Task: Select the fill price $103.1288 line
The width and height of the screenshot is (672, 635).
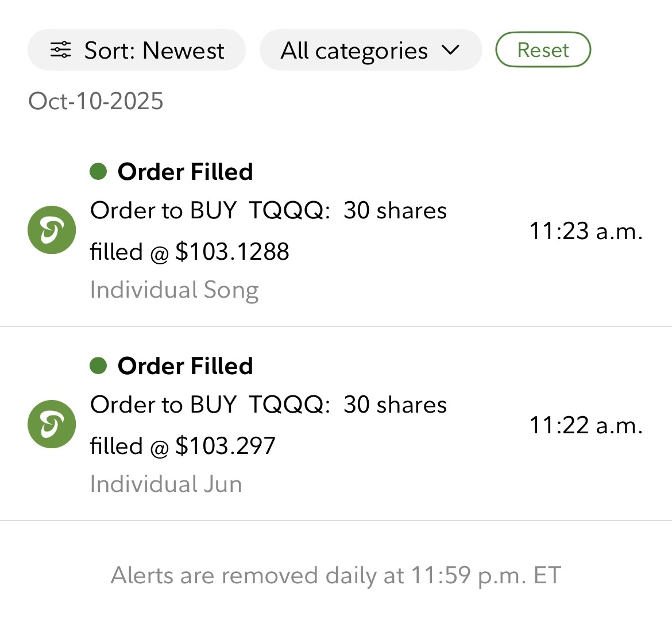Action: [x=190, y=252]
